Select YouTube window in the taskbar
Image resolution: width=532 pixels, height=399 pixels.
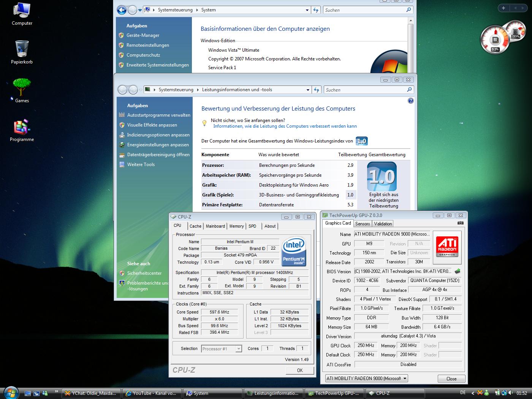click(x=151, y=393)
